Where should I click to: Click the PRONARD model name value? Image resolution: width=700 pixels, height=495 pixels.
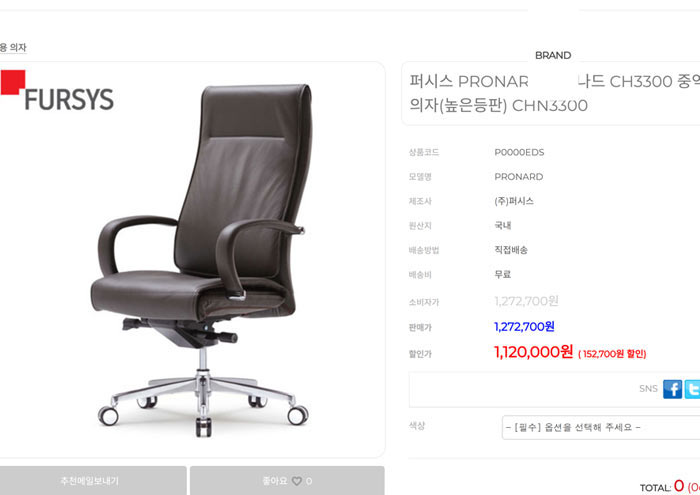(x=519, y=177)
